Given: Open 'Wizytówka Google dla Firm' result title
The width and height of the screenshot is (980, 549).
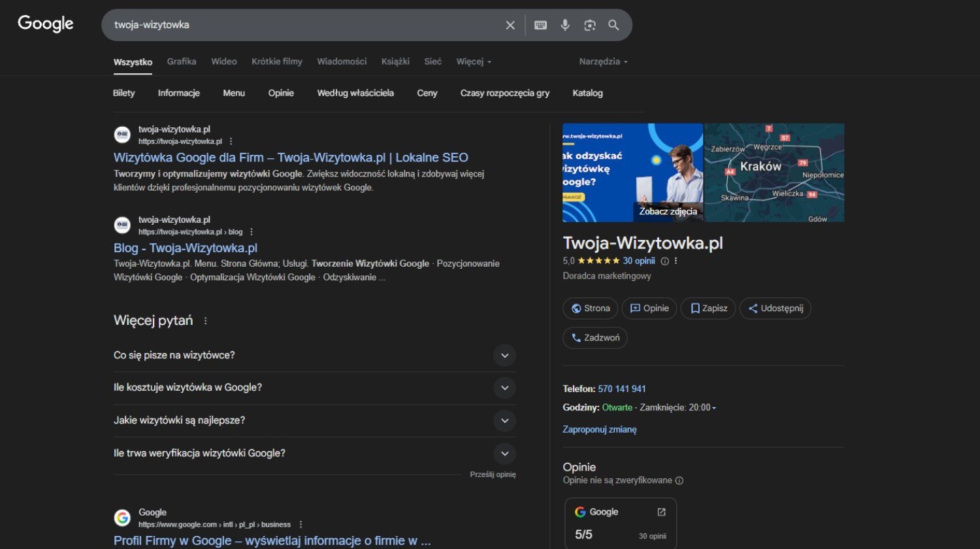Looking at the screenshot, I should tap(291, 158).
